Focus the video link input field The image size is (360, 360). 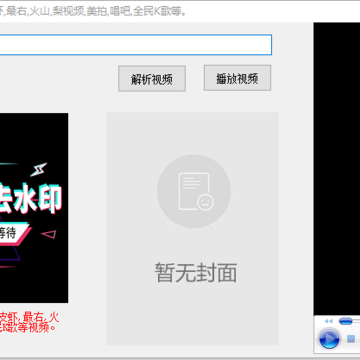135,45
